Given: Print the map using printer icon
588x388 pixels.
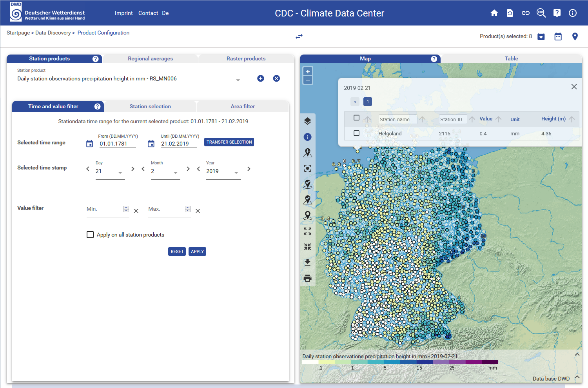Looking at the screenshot, I should click(308, 278).
